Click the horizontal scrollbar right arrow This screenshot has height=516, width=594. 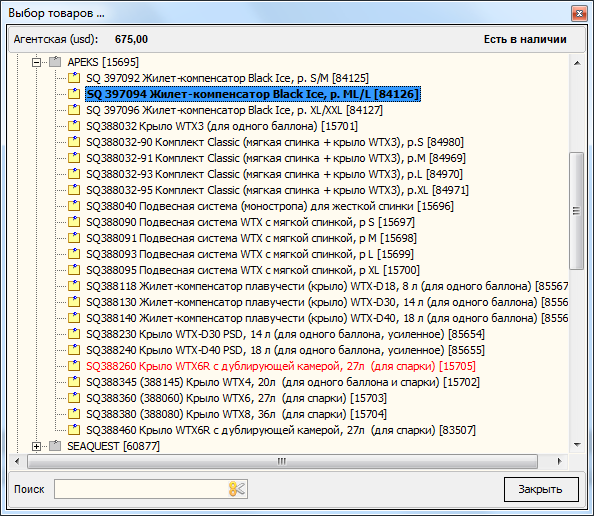pyautogui.click(x=559, y=461)
